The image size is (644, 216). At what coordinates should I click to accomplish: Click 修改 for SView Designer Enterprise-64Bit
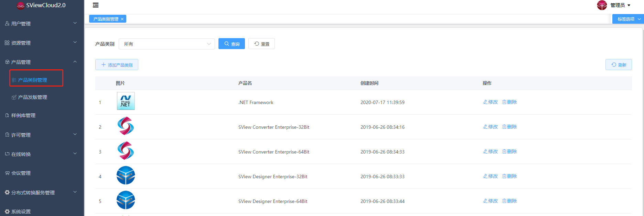490,201
